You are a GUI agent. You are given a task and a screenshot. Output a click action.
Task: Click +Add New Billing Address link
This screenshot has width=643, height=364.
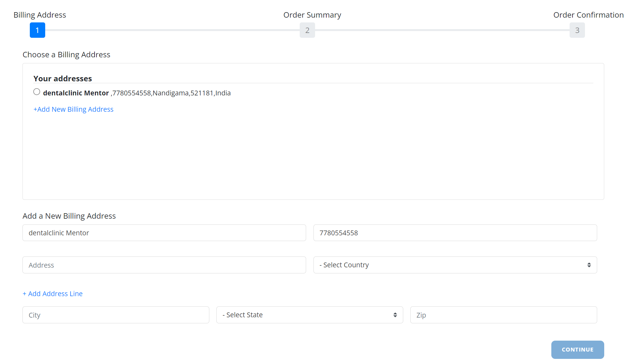(73, 109)
